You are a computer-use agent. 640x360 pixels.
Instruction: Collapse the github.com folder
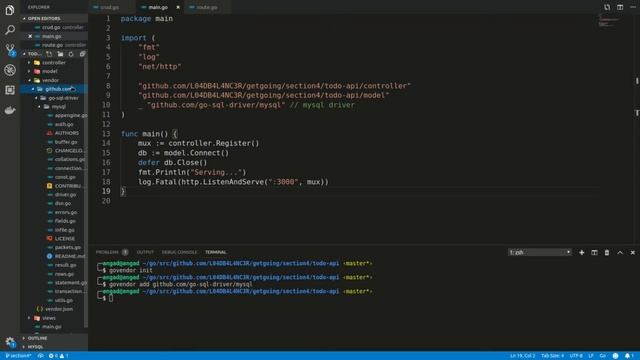[54, 89]
